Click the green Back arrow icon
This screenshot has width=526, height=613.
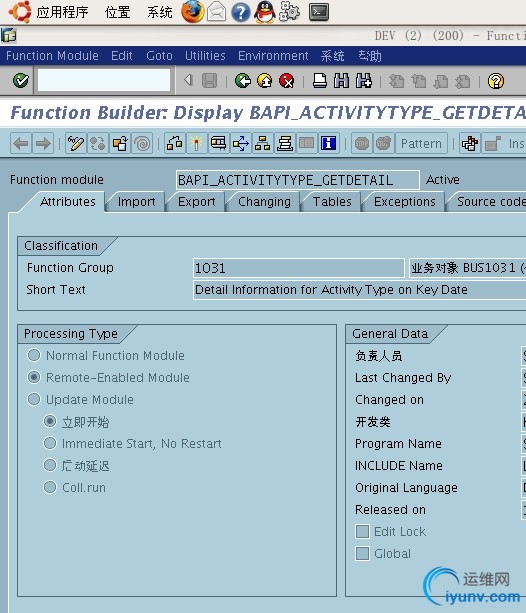(243, 81)
